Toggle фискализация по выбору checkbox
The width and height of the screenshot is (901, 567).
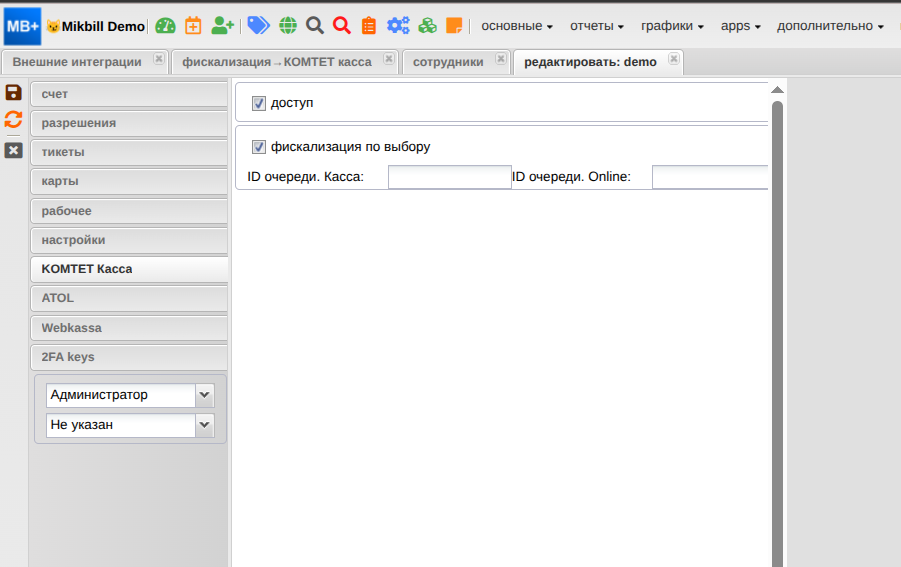[259, 147]
